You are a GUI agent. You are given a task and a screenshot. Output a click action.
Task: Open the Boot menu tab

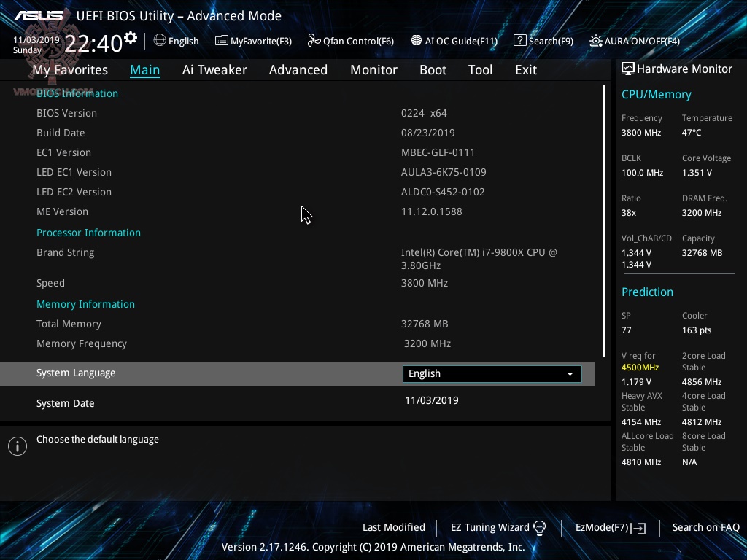point(433,69)
